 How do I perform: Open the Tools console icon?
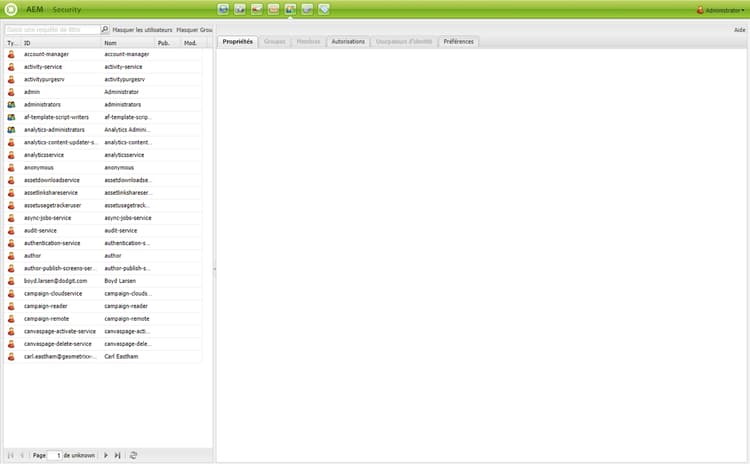click(307, 9)
